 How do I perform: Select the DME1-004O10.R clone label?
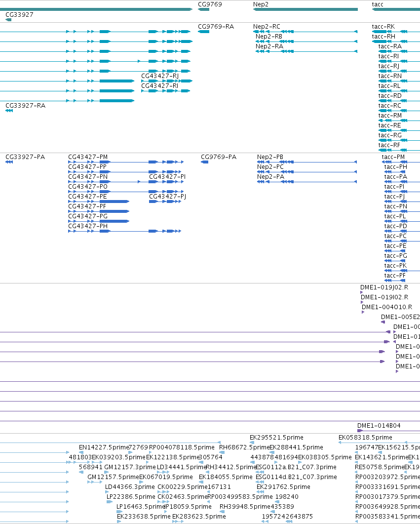(387, 307)
